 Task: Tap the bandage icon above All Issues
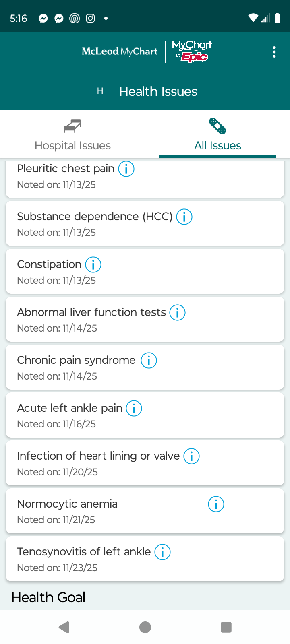click(x=217, y=126)
